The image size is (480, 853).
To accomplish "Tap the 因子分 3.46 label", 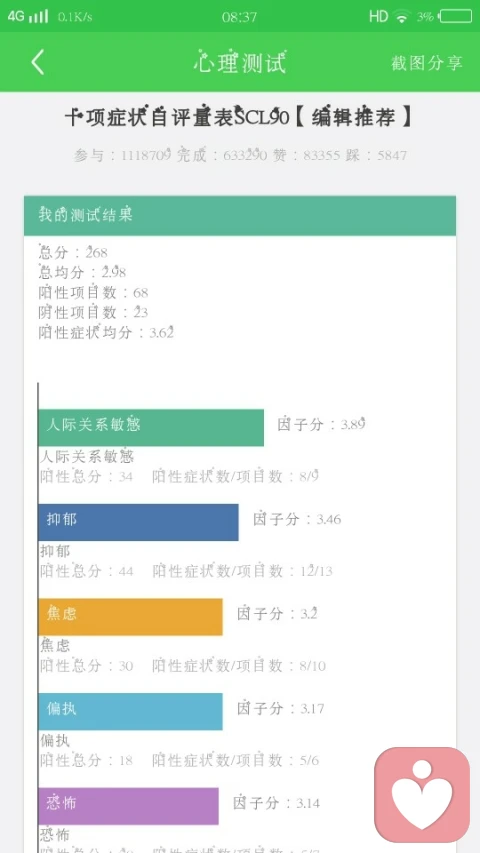I will 297,519.
